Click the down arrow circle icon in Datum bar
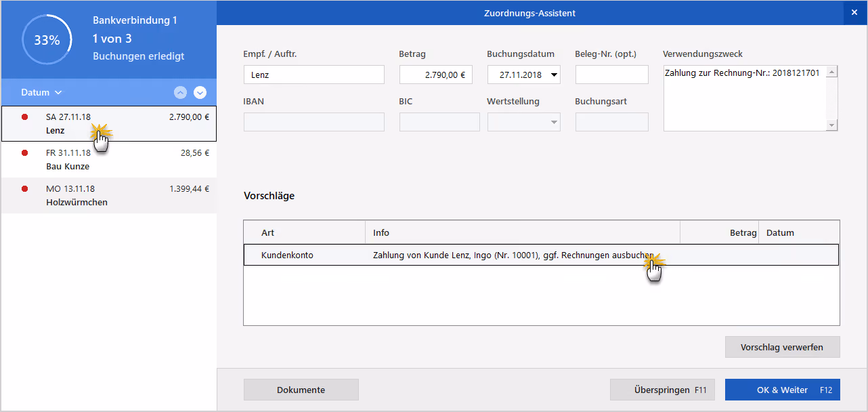The height and width of the screenshot is (412, 868). coord(200,92)
